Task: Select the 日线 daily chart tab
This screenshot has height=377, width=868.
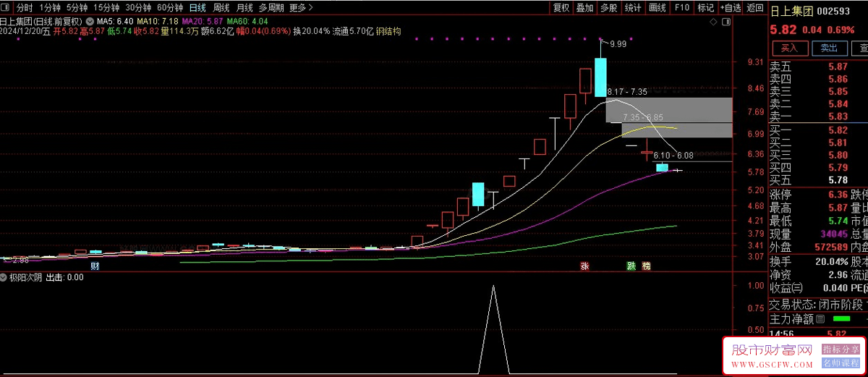Action: [197, 8]
